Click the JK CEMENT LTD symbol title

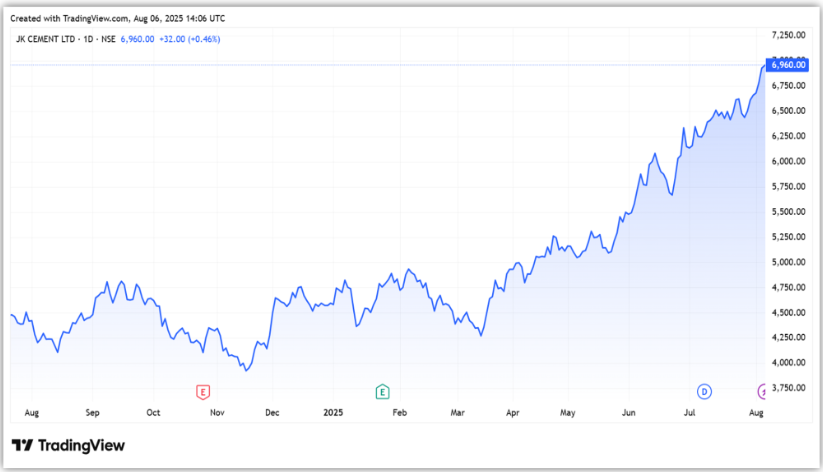pyautogui.click(x=59, y=39)
